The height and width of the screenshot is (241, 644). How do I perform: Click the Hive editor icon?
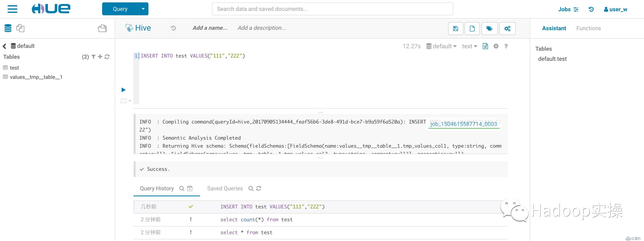coord(129,28)
